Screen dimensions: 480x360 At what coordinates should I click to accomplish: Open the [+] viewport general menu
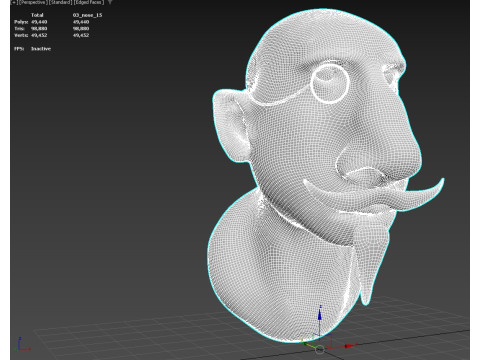pos(13,2)
